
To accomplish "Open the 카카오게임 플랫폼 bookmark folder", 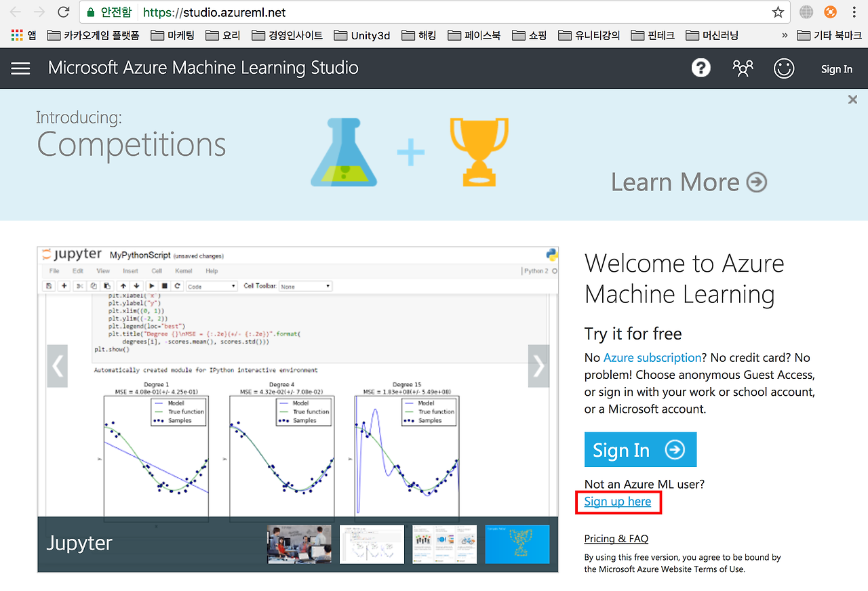I will click(x=93, y=35).
